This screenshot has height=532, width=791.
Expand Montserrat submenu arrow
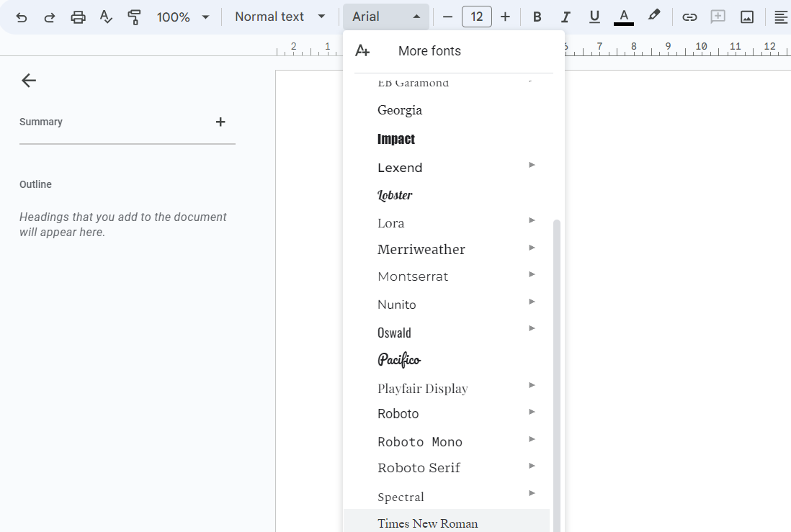pyautogui.click(x=532, y=274)
